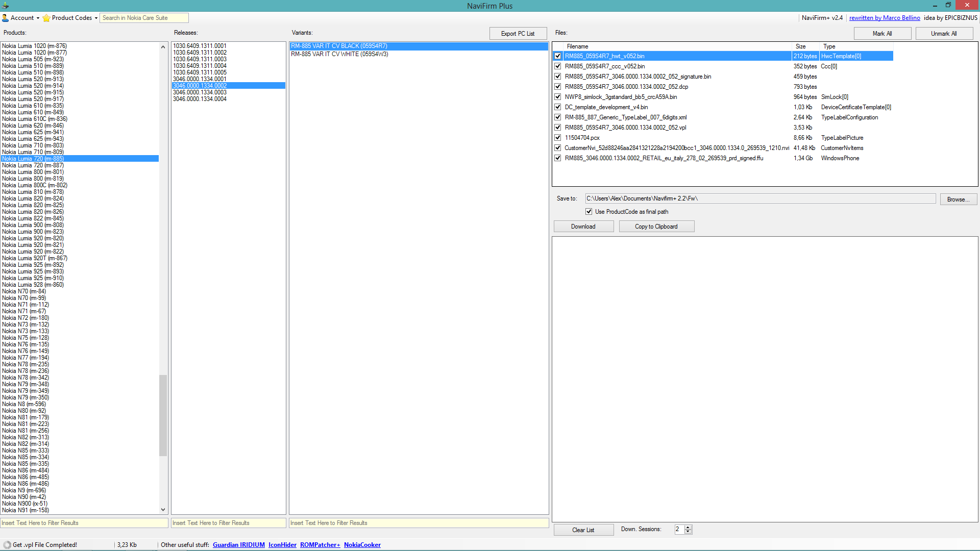Click the Save to path field
This screenshot has width=980, height=551.
760,198
